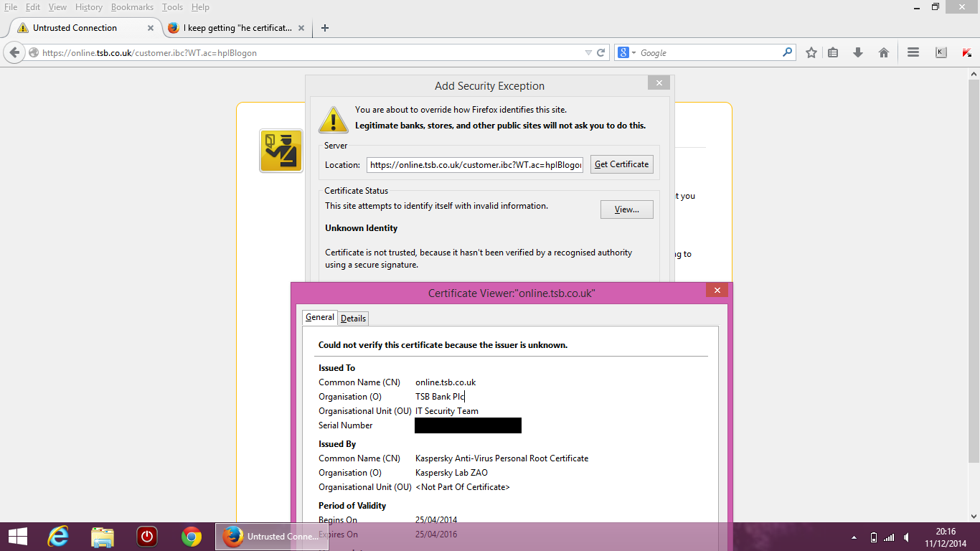Screen dimensions: 980x551
Task: Open the Firefox hamburger menu
Action: (913, 52)
